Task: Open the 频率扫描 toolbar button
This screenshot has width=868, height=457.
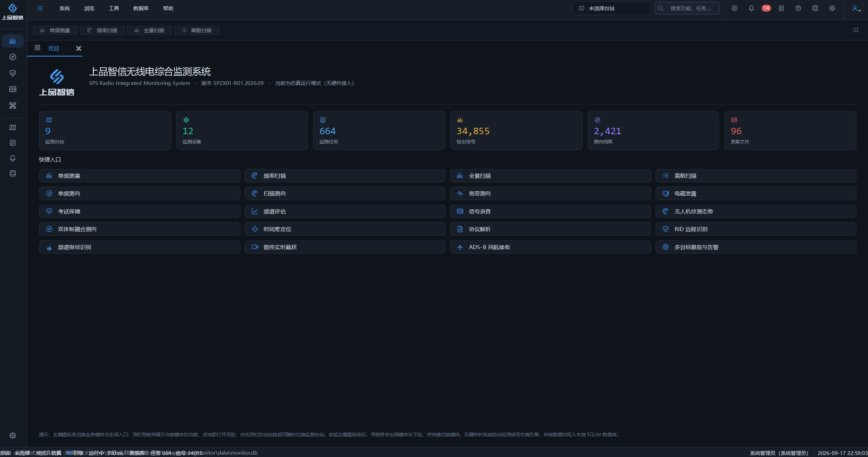Action: pyautogui.click(x=102, y=30)
